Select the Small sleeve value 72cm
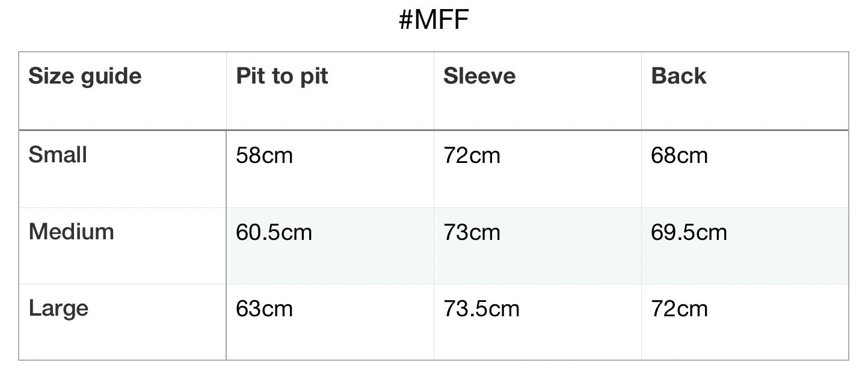Viewport: 868px width, 377px height. (x=472, y=156)
